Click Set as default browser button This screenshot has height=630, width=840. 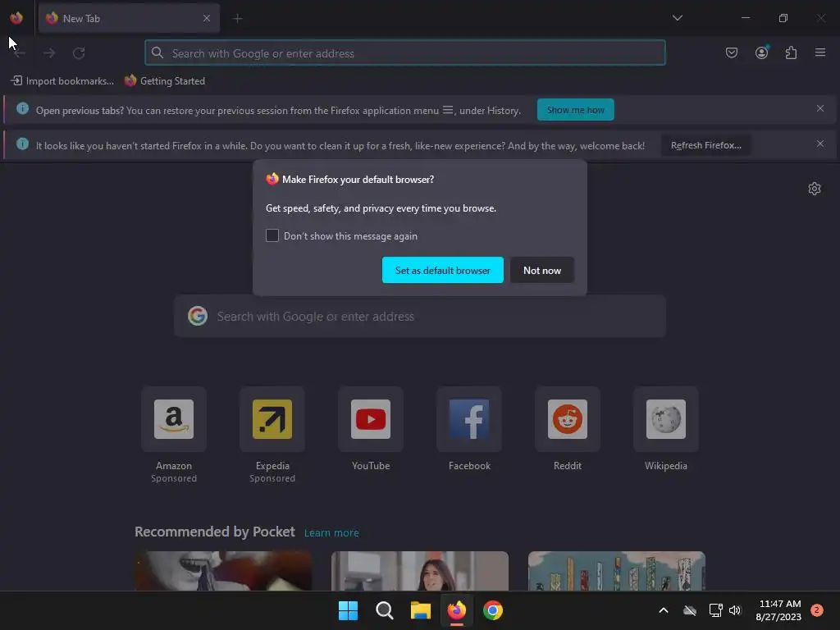pos(442,270)
